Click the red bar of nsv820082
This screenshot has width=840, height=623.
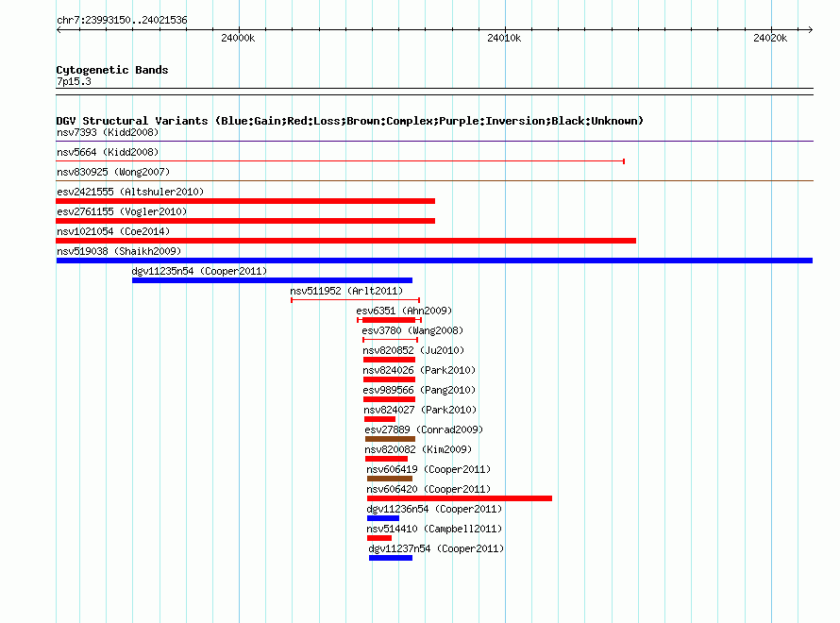point(386,459)
